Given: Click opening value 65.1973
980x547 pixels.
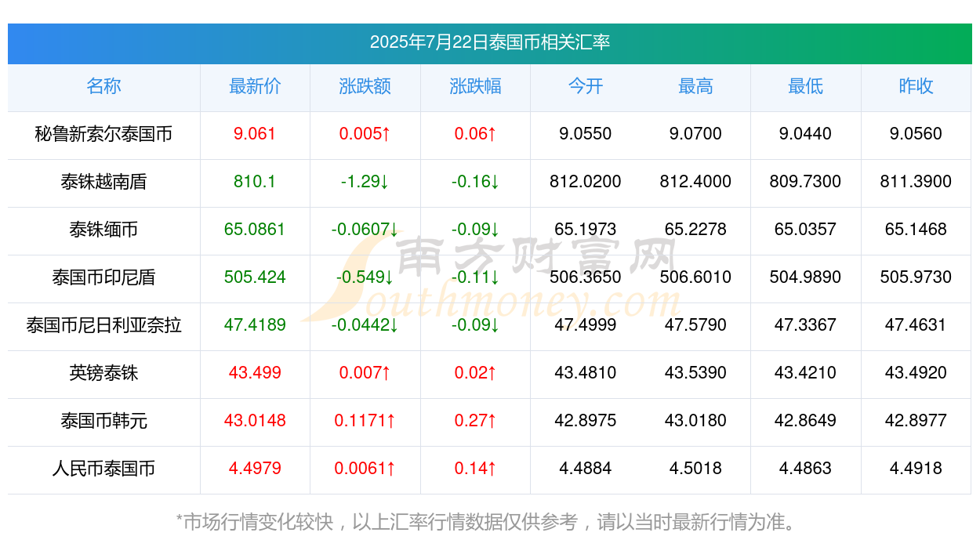Looking at the screenshot, I should click(586, 230).
